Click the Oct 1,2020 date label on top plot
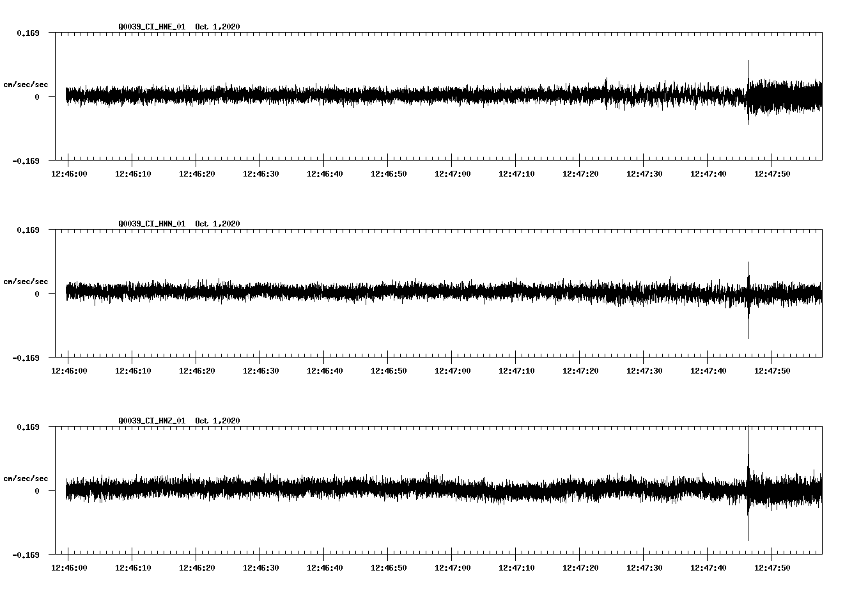This screenshot has height=591, width=868. pyautogui.click(x=217, y=27)
